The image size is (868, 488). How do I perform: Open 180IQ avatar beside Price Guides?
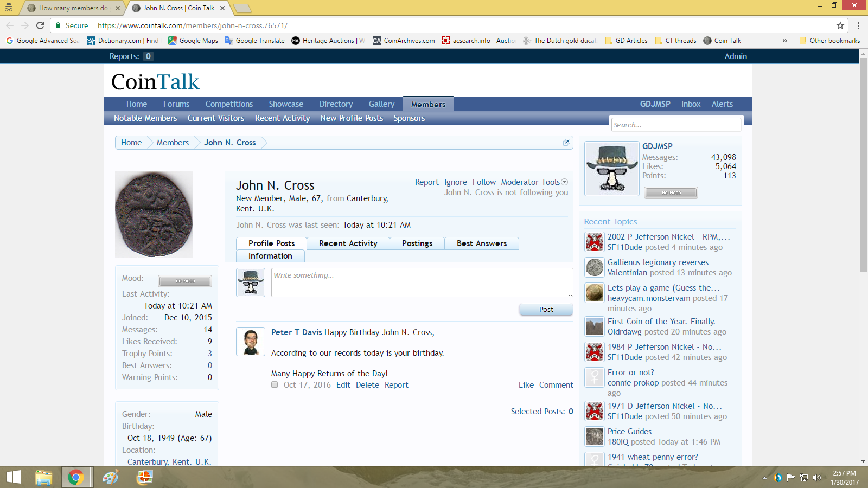click(595, 436)
